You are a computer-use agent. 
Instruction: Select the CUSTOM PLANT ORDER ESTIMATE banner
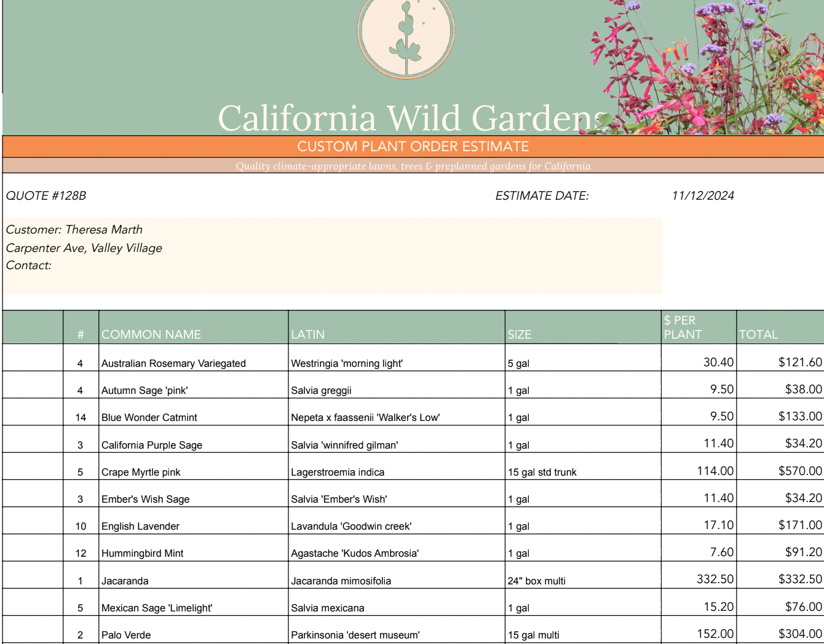[x=413, y=146]
